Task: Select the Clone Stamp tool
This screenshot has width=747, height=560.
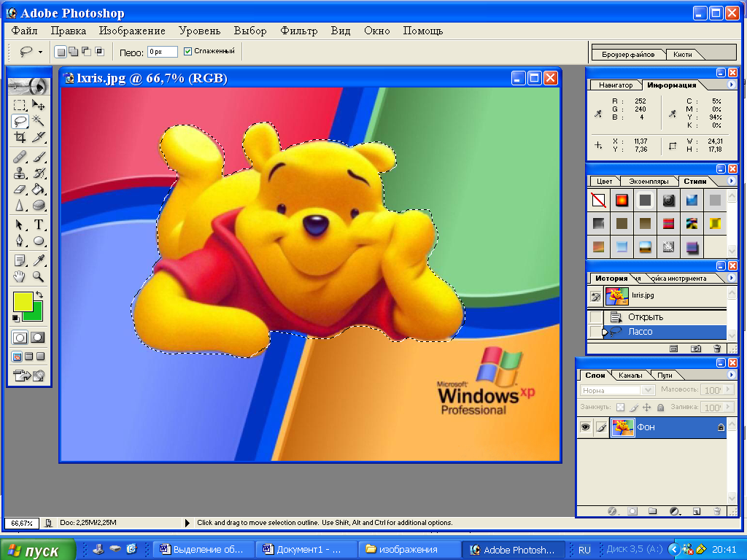Action: [20, 172]
